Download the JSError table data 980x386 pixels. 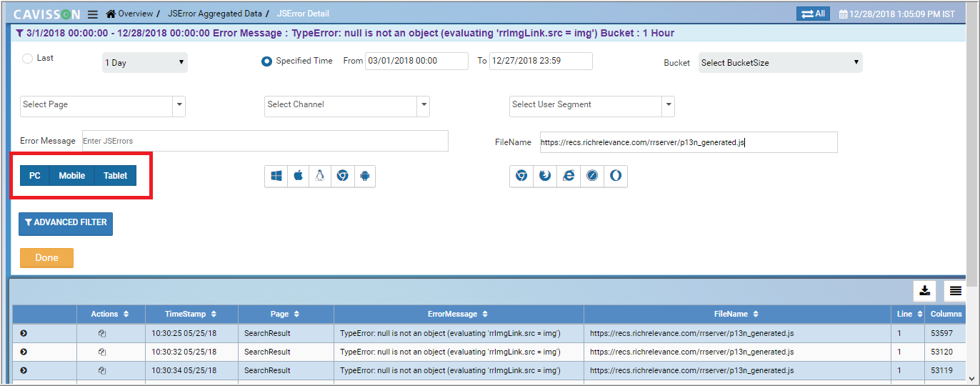click(x=924, y=291)
